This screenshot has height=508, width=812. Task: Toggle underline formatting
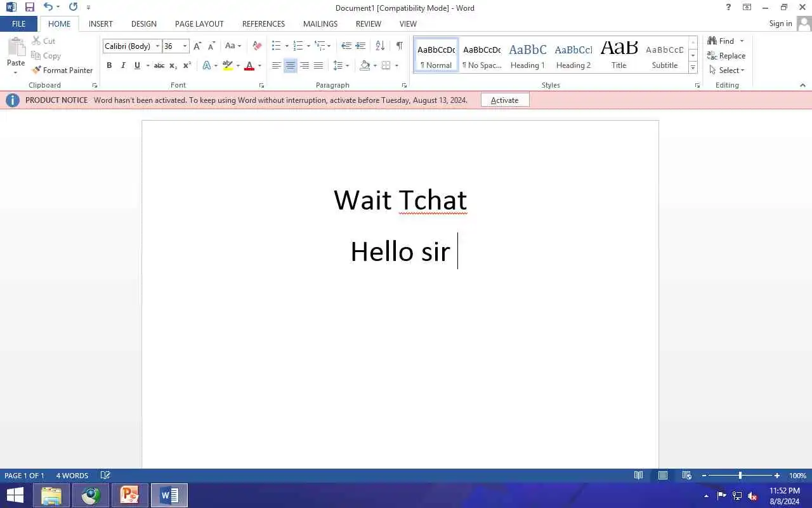pyautogui.click(x=137, y=65)
